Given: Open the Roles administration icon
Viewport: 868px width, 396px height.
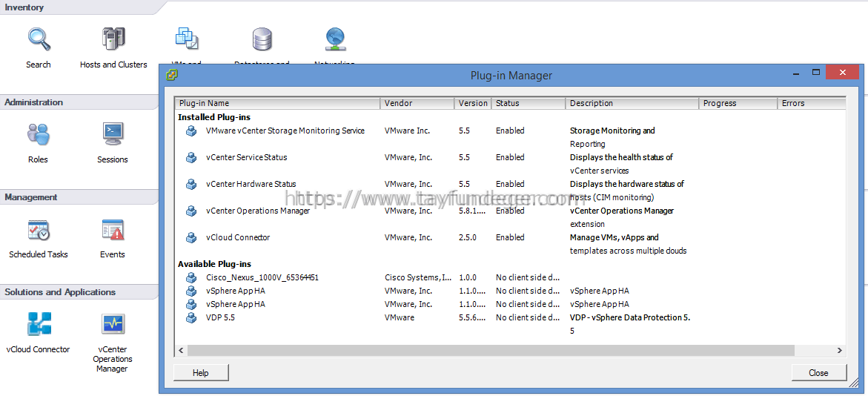Looking at the screenshot, I should 39,134.
